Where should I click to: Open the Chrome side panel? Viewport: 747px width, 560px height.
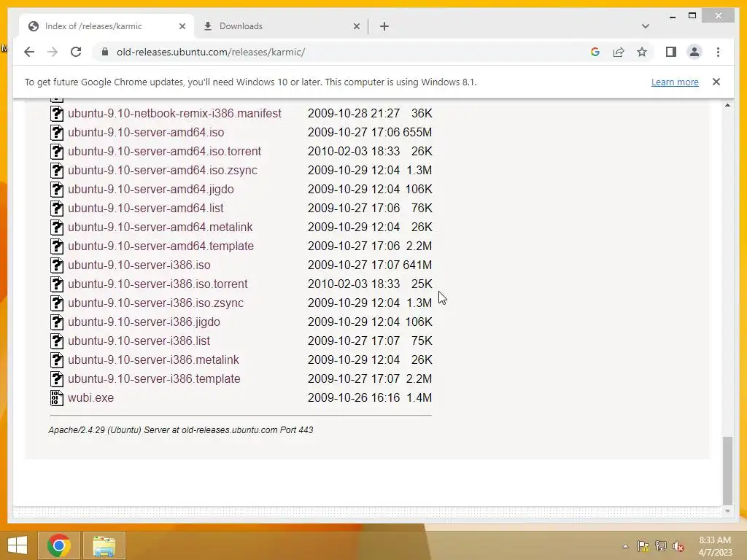[671, 52]
